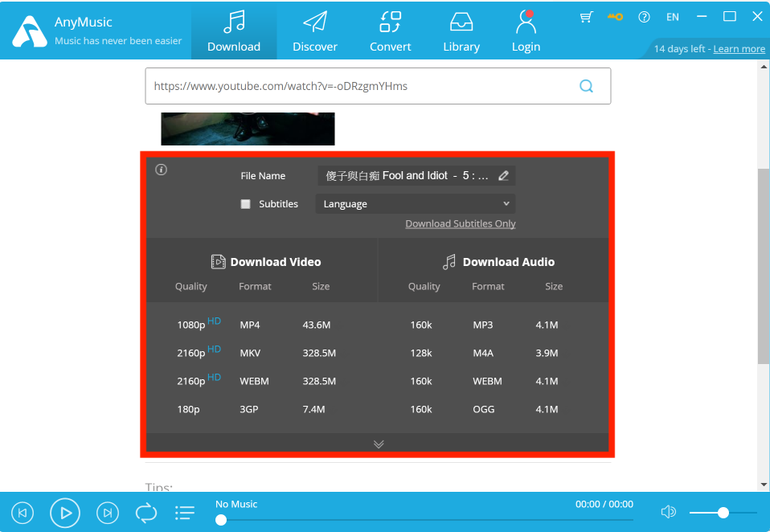Click scrollbar down arrow
770x532 pixels.
764,485
